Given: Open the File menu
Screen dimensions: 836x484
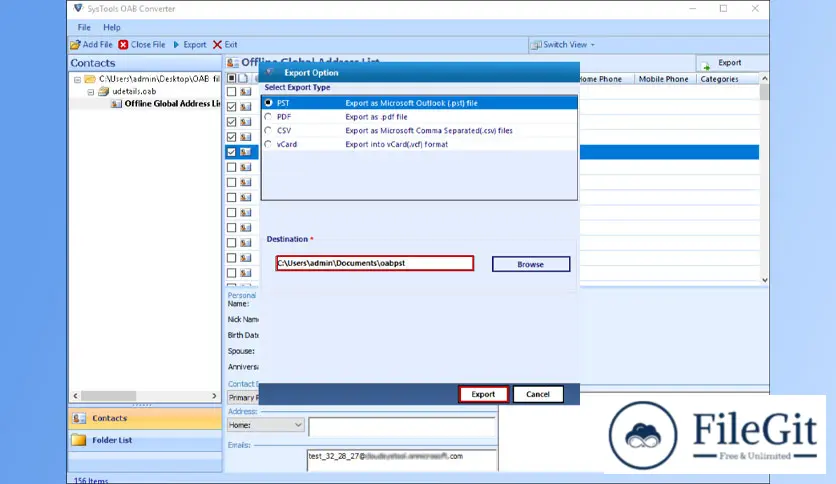Looking at the screenshot, I should click(x=84, y=27).
